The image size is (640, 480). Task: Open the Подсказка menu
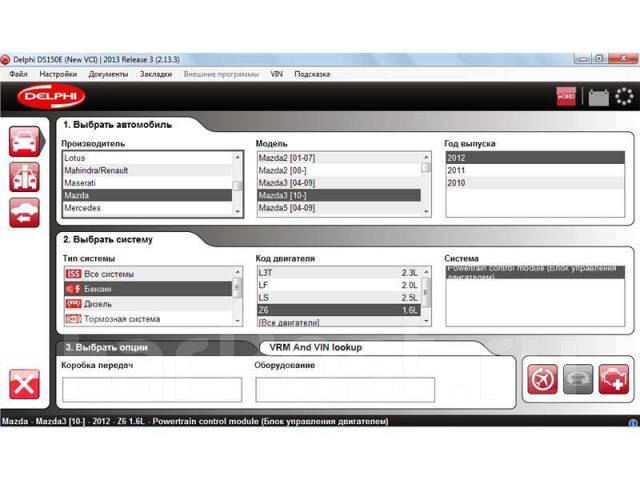(312, 74)
